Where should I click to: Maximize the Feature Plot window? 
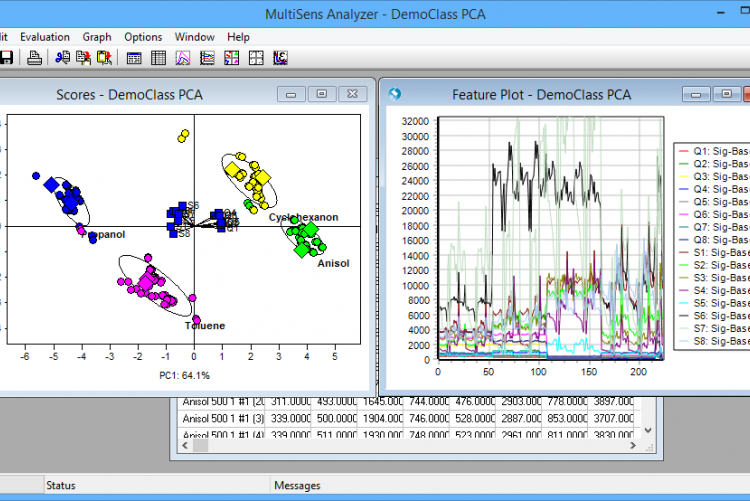click(725, 94)
